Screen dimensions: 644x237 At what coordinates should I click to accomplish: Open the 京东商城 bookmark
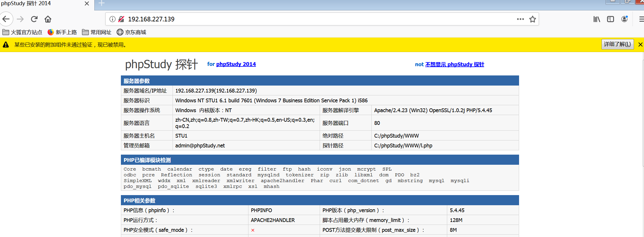click(131, 32)
